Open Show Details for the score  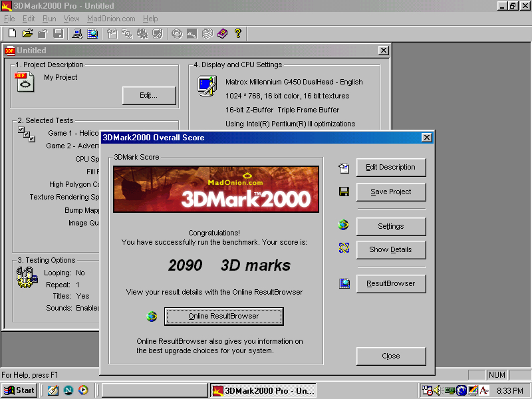coord(391,250)
